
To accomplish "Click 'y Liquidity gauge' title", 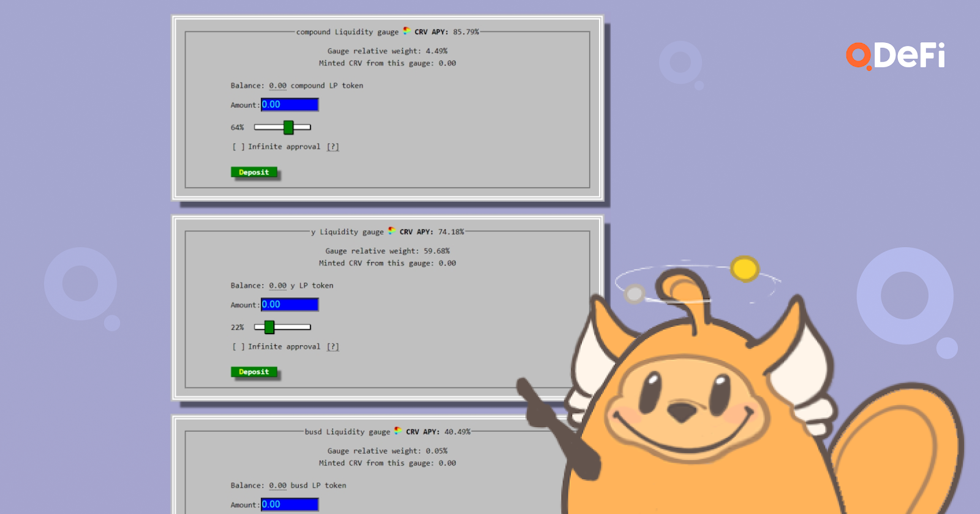I will pyautogui.click(x=347, y=232).
